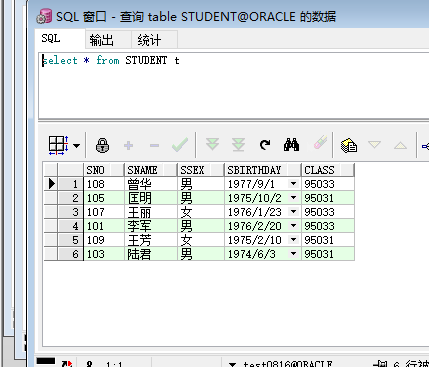The width and height of the screenshot is (429, 367).
Task: Select row number 5 indicator
Action: tap(70, 240)
